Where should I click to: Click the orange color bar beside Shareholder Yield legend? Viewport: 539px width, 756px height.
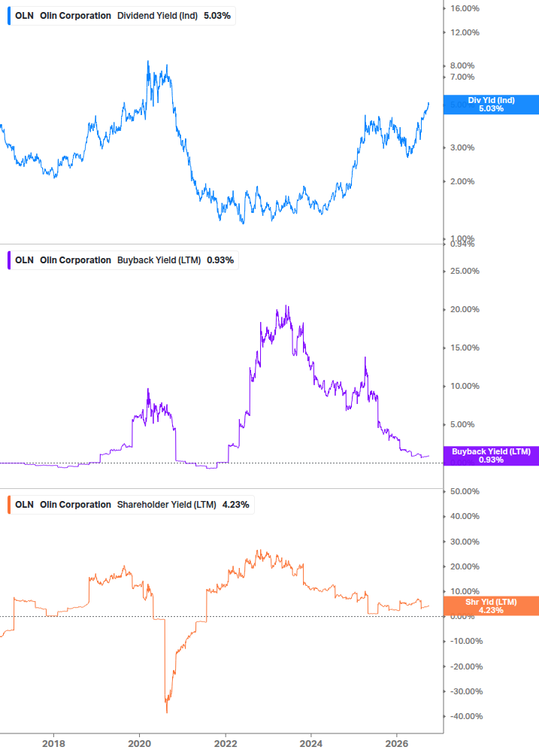9,504
